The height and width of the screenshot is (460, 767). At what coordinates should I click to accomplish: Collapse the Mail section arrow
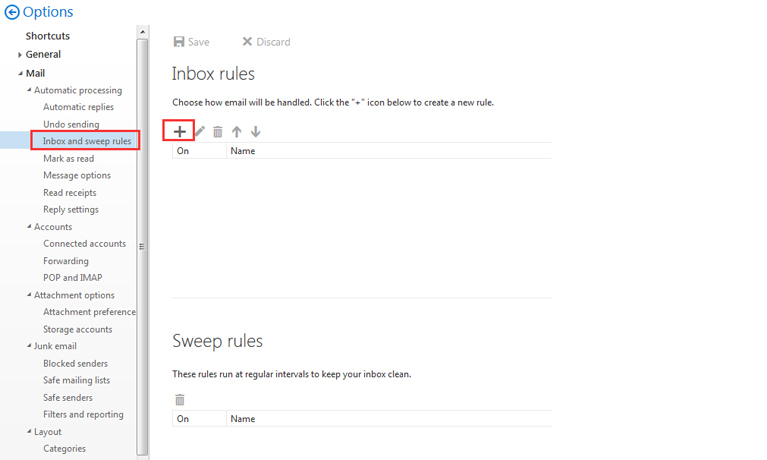coord(20,73)
